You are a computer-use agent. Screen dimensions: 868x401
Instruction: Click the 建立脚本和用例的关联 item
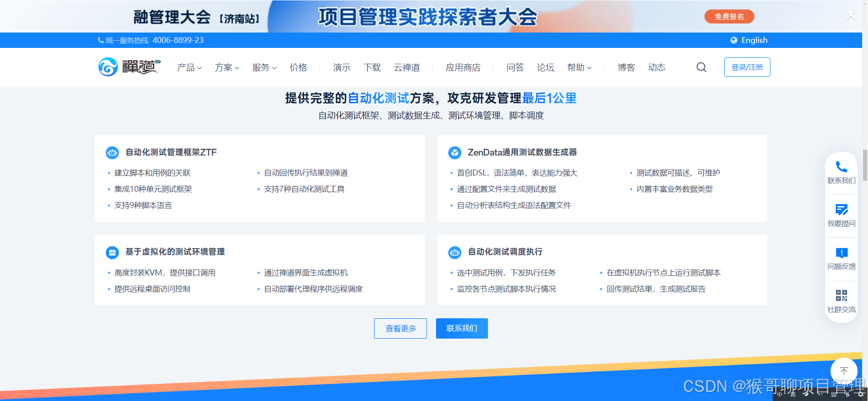pyautogui.click(x=152, y=173)
